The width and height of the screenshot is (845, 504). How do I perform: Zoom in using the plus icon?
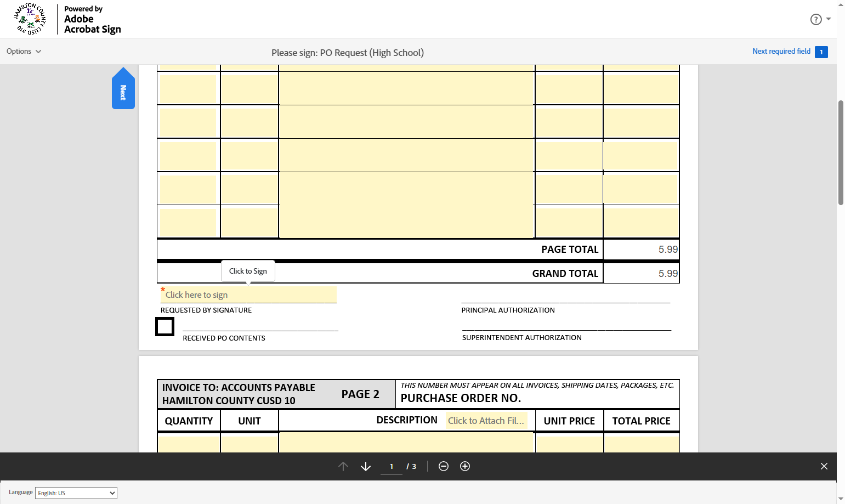465,466
